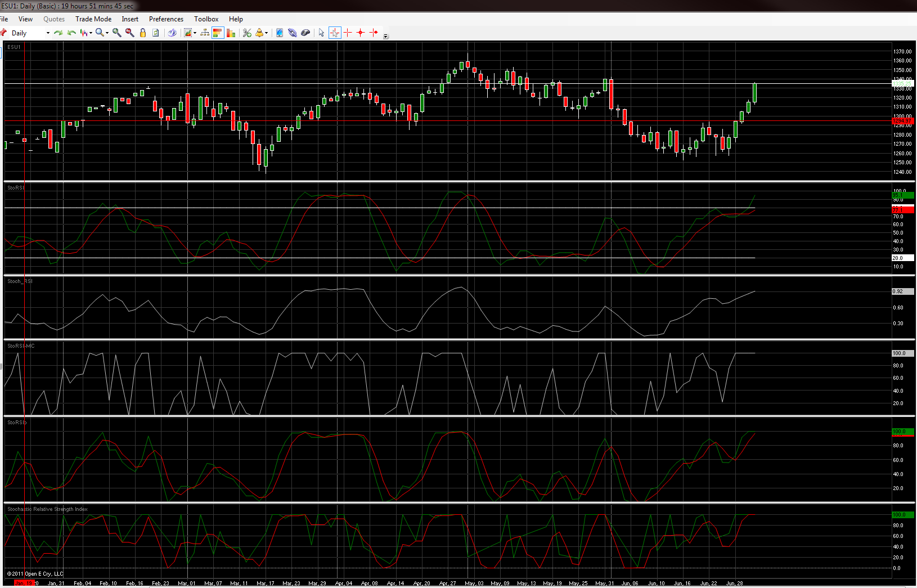Click the Jun 28 date axis label
The image size is (917, 588).
(x=735, y=583)
